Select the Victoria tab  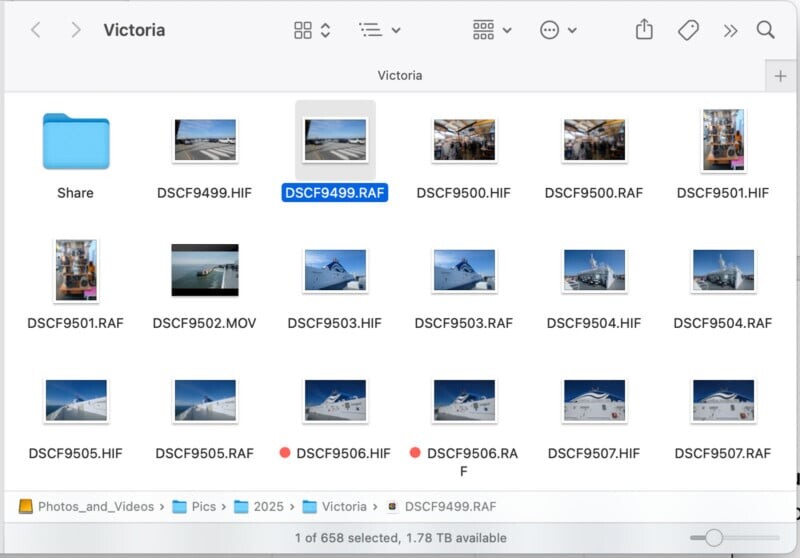tap(399, 76)
